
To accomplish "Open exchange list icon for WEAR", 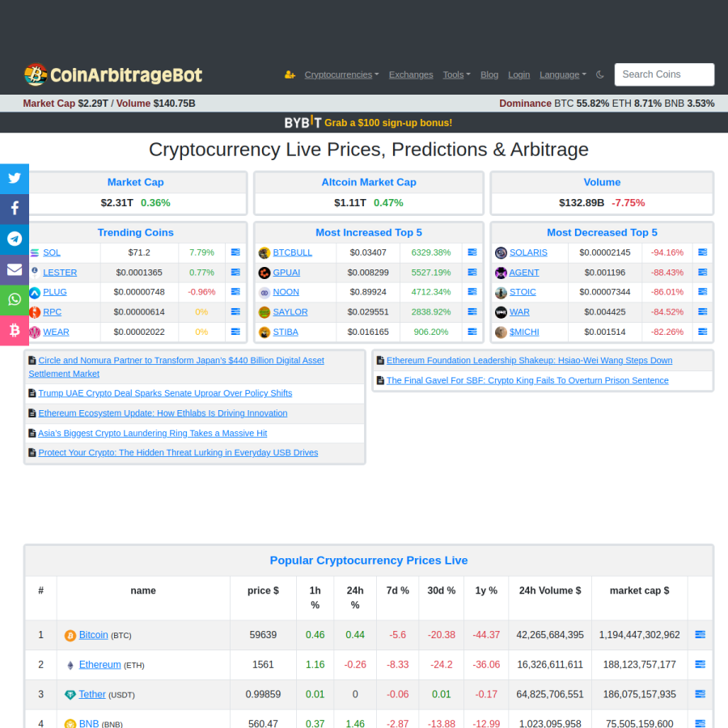I will (235, 332).
